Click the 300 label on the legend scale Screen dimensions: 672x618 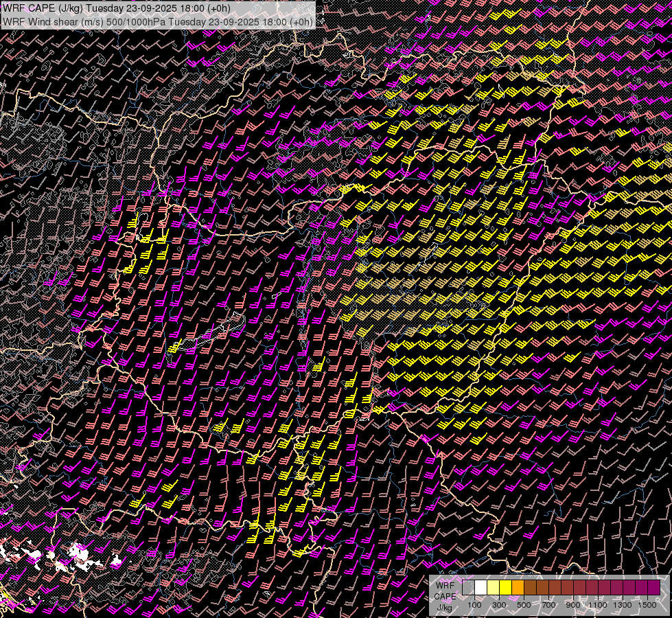(x=499, y=605)
